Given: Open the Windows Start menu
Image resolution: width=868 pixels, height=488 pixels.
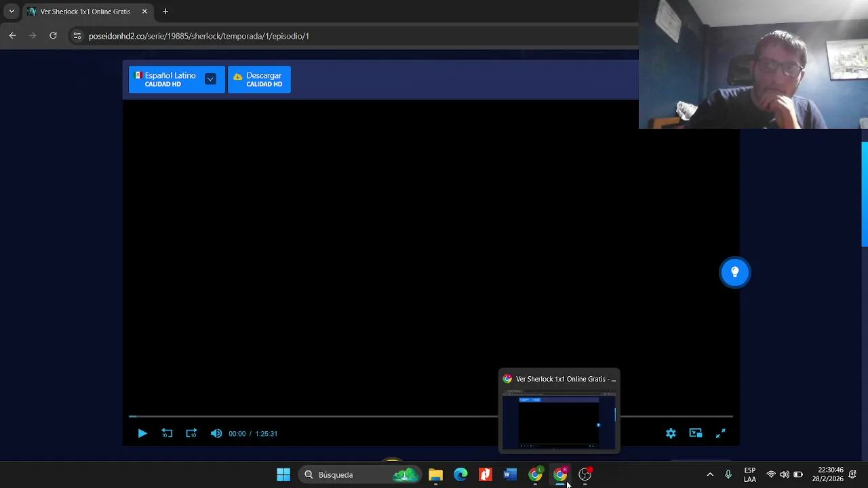Looking at the screenshot, I should (x=283, y=474).
